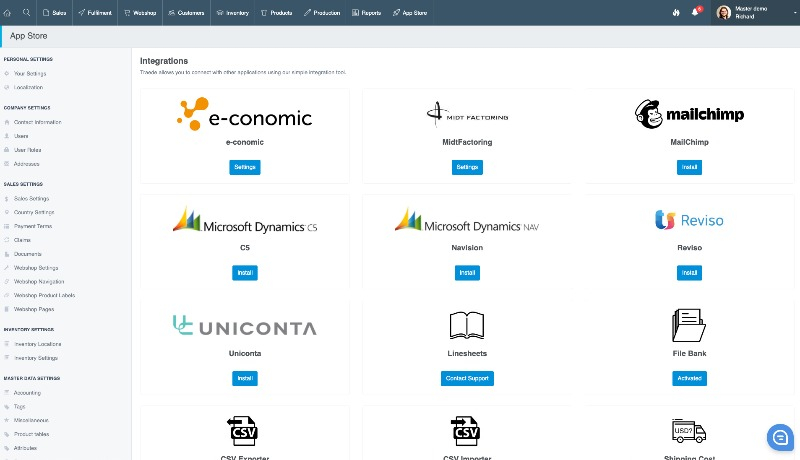Go to the home dashboard icon
Screen dimensions: 800x460
coord(7,13)
